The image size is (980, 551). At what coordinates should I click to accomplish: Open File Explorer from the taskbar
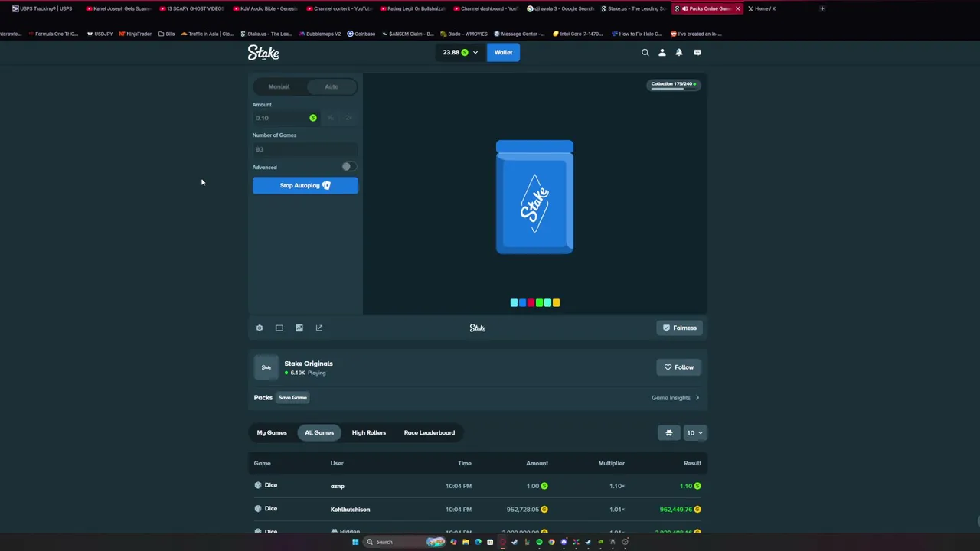[x=465, y=542]
